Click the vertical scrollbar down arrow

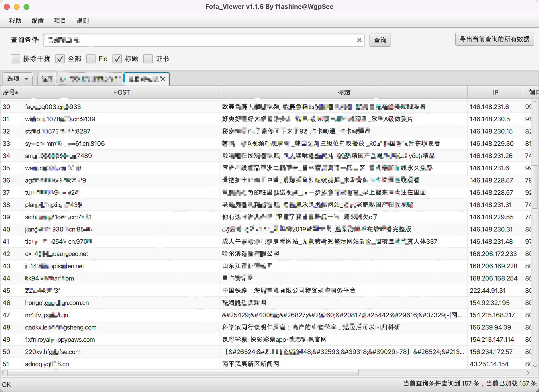[535, 366]
